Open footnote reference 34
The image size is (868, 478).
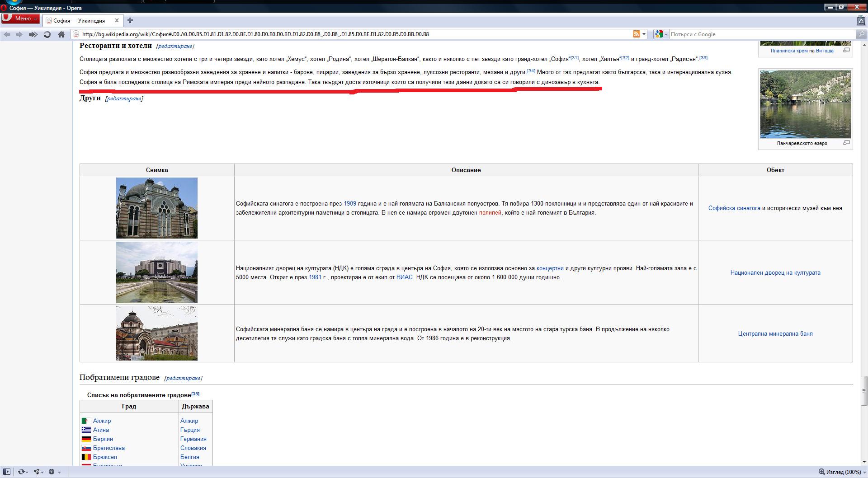(531, 71)
